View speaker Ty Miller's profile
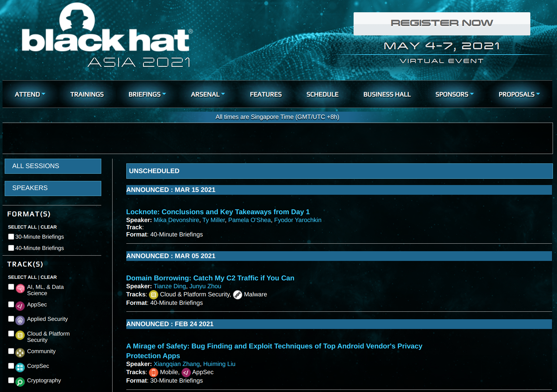 pyautogui.click(x=213, y=220)
